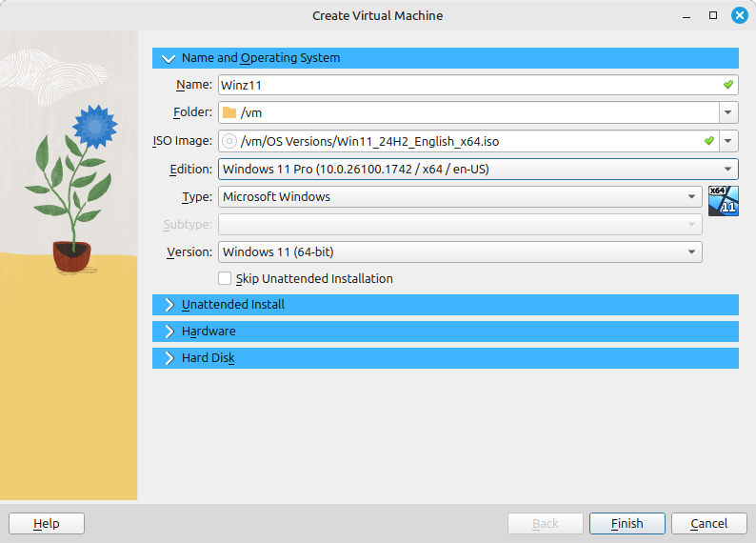Collapse Name and Operating System chevron

click(169, 58)
